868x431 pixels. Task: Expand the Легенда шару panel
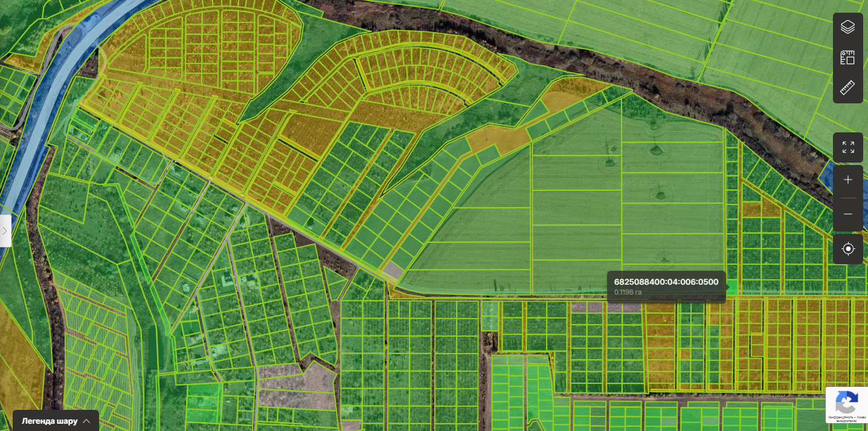56,421
